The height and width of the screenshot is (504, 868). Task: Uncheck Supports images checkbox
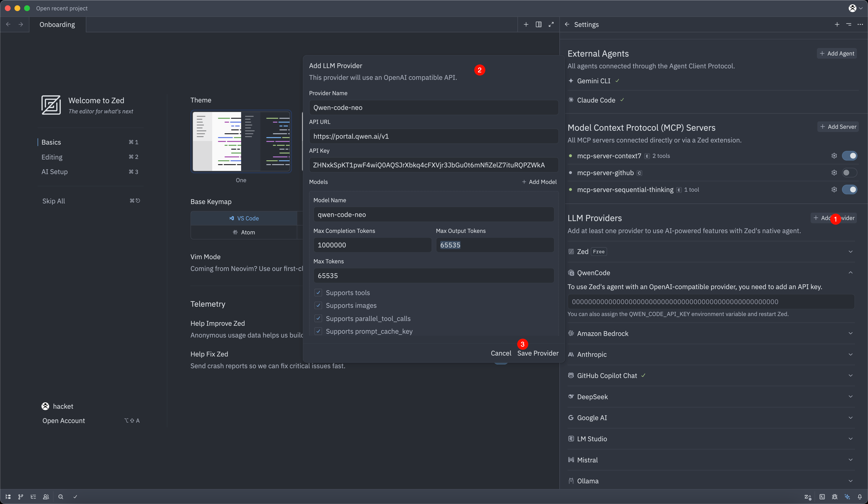click(318, 305)
